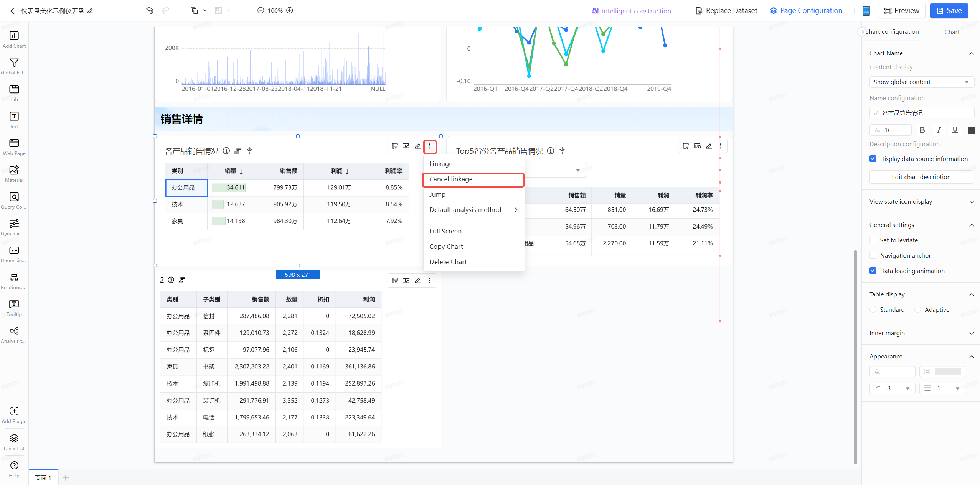Go back with the top-left arrow

[12, 11]
